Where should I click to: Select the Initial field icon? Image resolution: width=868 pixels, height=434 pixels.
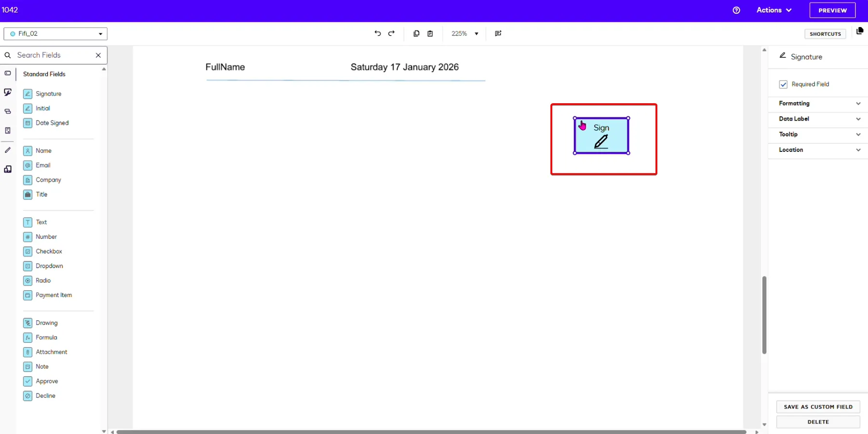[28, 108]
